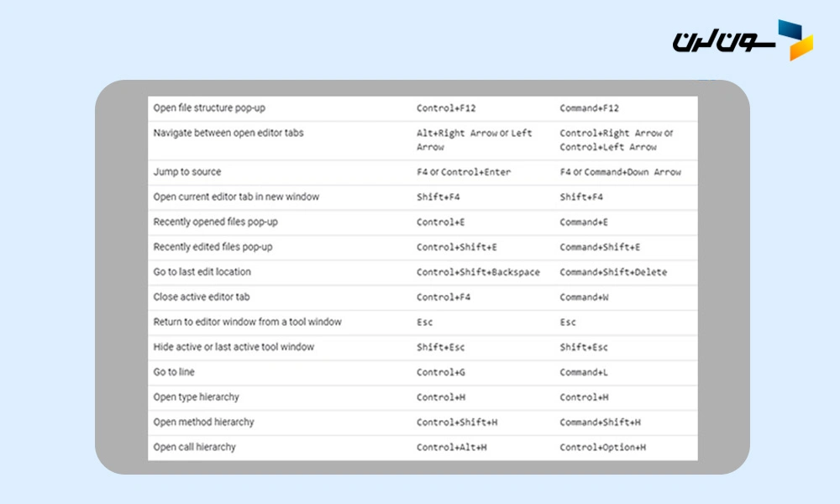Click the Command+F12 shortcut cell

click(589, 109)
